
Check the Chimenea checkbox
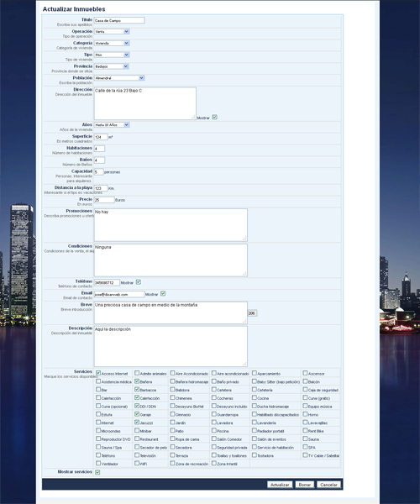tap(172, 397)
